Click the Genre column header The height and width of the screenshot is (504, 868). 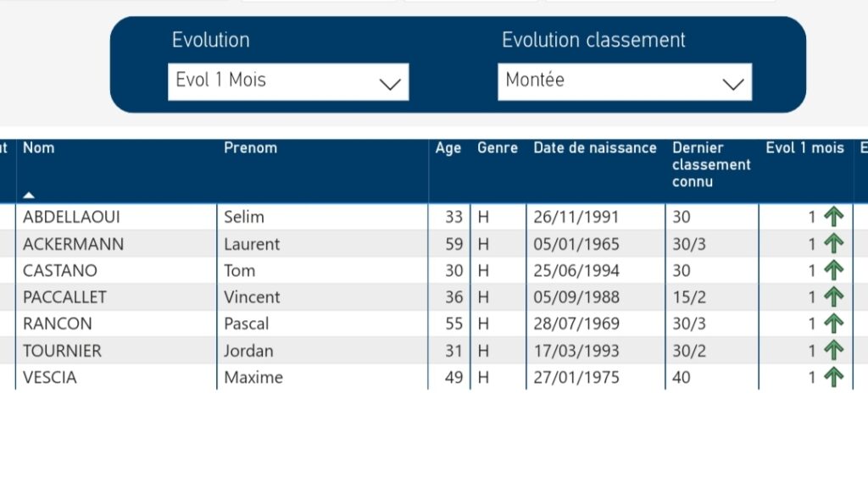coord(497,148)
